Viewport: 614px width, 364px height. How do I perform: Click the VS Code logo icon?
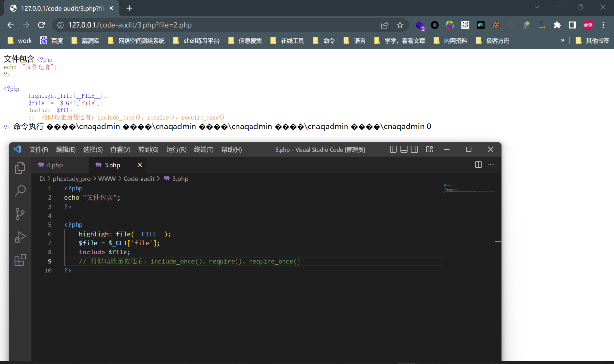(17, 149)
